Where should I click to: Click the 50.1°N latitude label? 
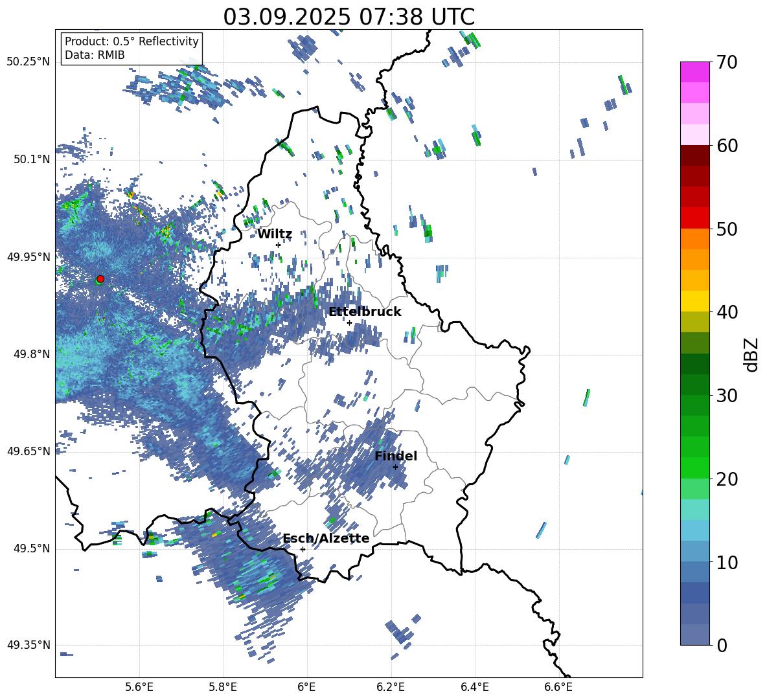click(x=32, y=159)
